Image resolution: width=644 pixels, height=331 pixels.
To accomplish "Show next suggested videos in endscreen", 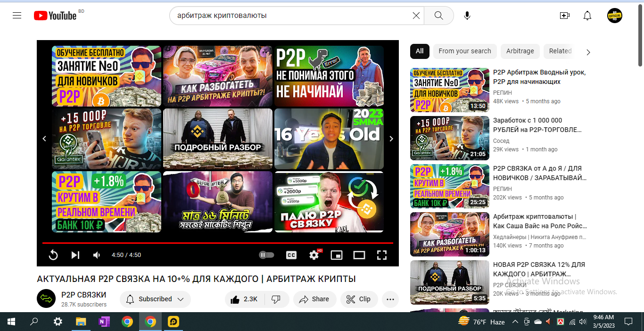I will coord(391,139).
